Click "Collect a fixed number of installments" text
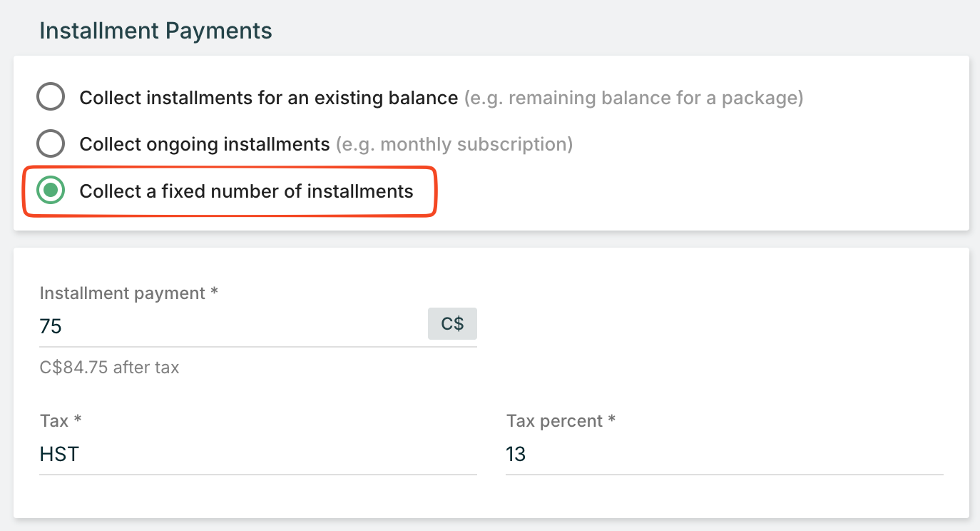Screen dimensions: 980x531 (246, 191)
